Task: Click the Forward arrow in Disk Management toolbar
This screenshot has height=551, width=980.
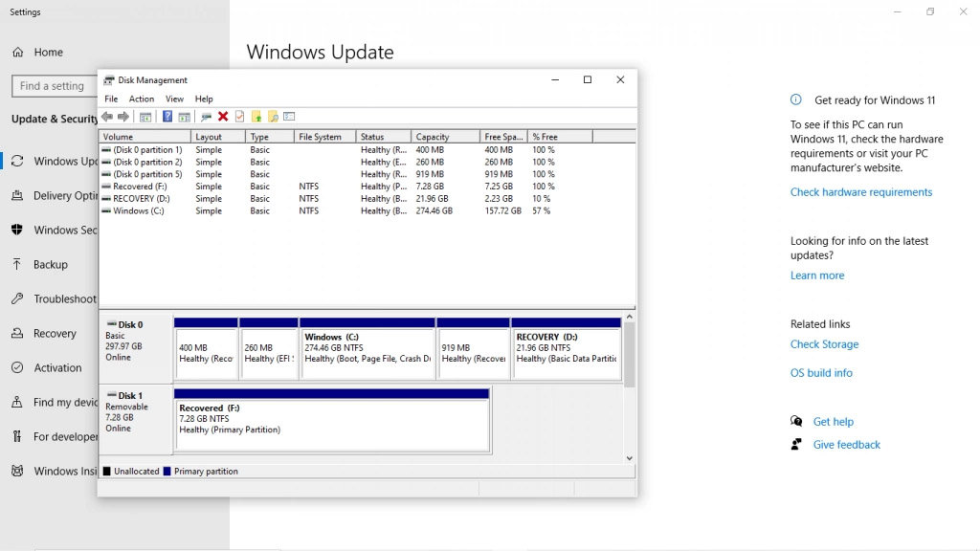Action: (x=123, y=117)
